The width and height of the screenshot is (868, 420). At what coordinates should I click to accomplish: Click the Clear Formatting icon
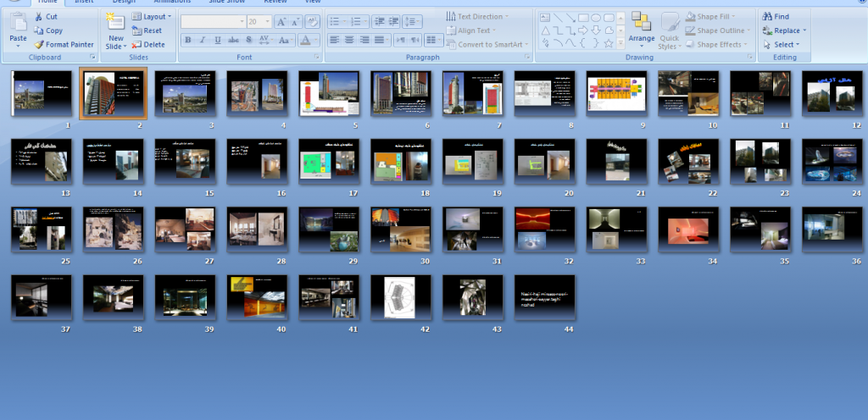tap(312, 22)
